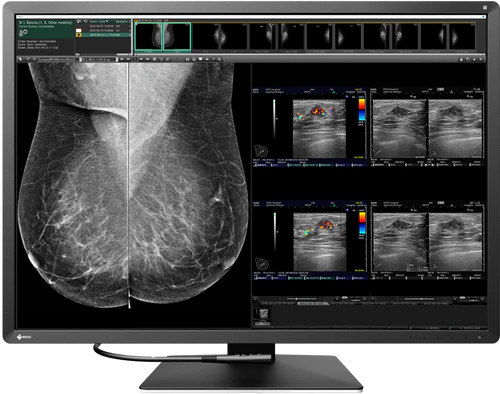Click the circular icon in the viewer toolbar's center
Screen dimensions: 500x394
(187, 59)
